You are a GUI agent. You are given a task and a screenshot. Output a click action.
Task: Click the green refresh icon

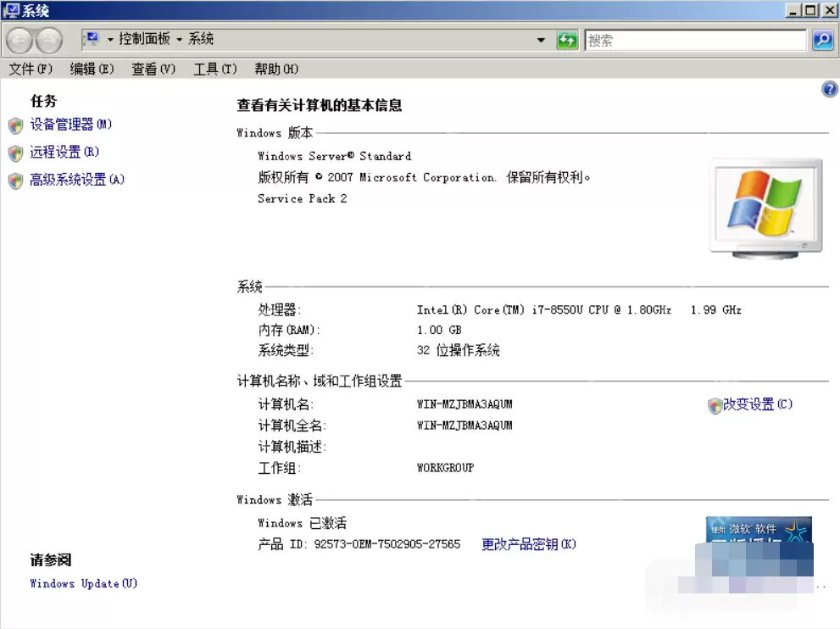(567, 40)
